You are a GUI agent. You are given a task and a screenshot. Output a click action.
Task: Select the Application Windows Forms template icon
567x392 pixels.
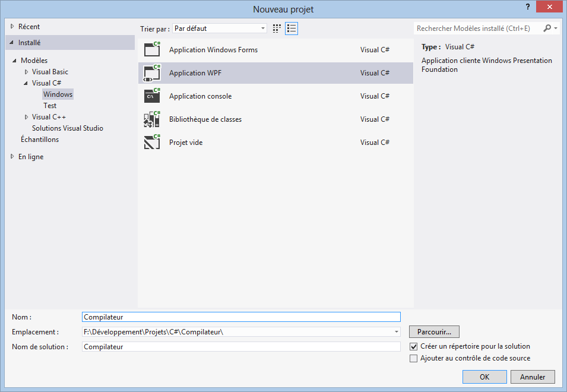[152, 49]
